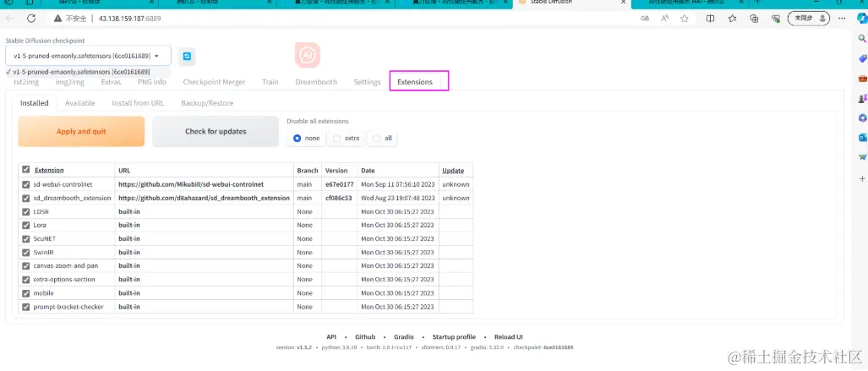Open split screen icon in browser toolbar
This screenshot has height=371, width=868.
pos(710,19)
